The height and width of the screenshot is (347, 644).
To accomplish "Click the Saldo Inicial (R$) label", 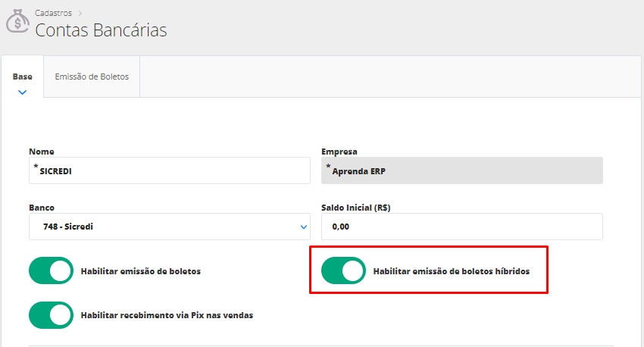I will point(355,207).
